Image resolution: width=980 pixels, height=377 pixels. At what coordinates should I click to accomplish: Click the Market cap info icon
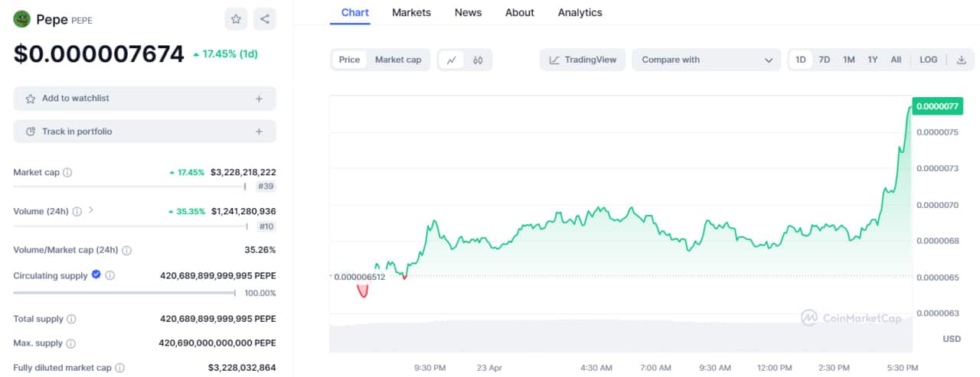pos(67,173)
